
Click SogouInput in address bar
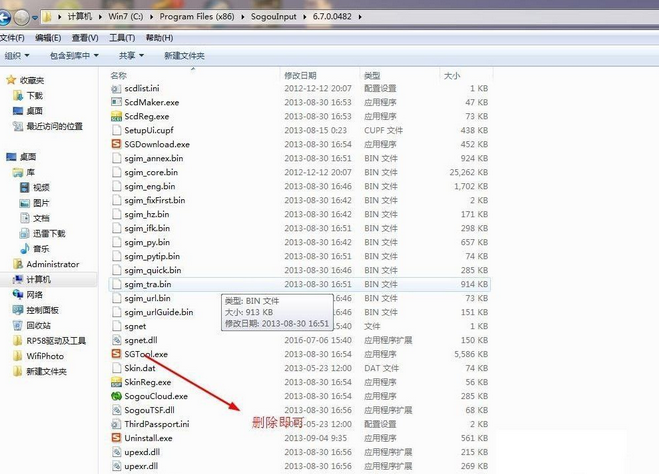click(x=273, y=17)
